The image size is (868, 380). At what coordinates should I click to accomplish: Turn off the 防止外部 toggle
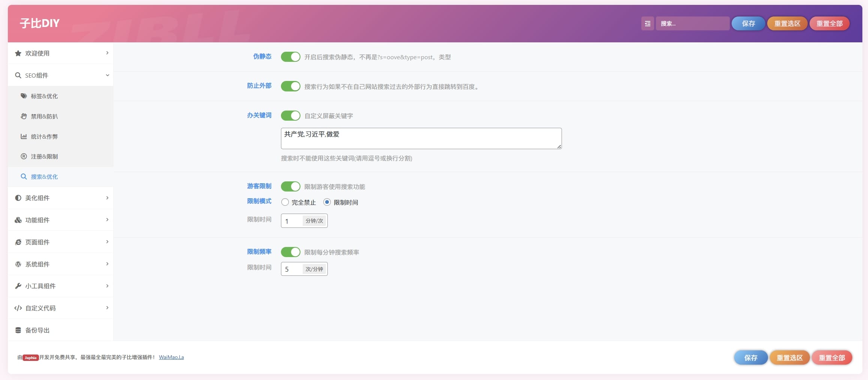[290, 86]
